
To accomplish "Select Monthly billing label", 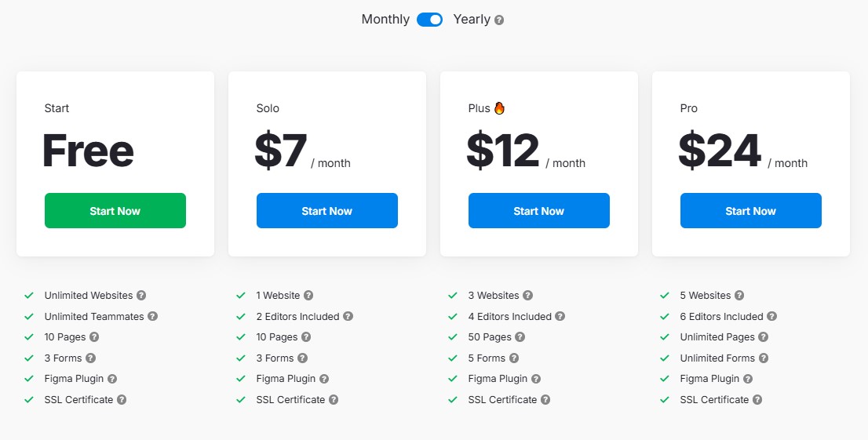I will tap(385, 20).
